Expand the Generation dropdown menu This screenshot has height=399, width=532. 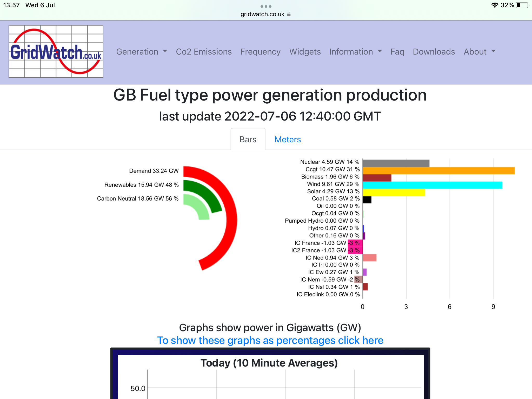click(142, 52)
